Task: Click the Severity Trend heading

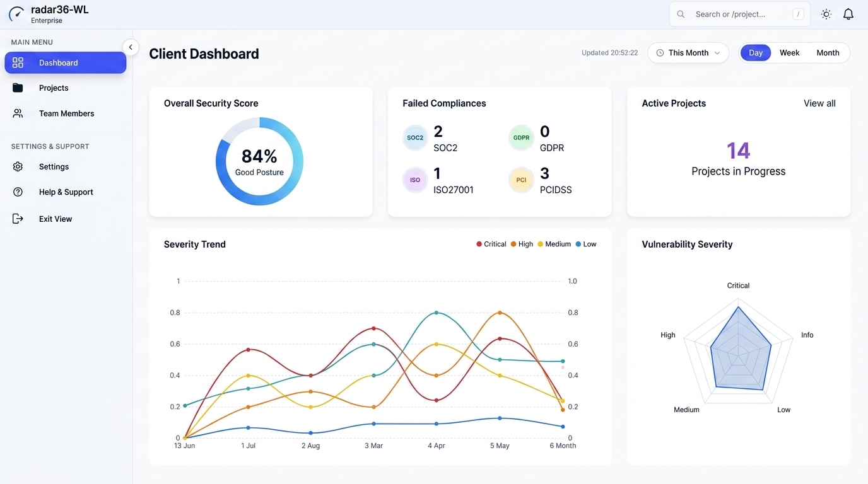Action: click(x=194, y=245)
